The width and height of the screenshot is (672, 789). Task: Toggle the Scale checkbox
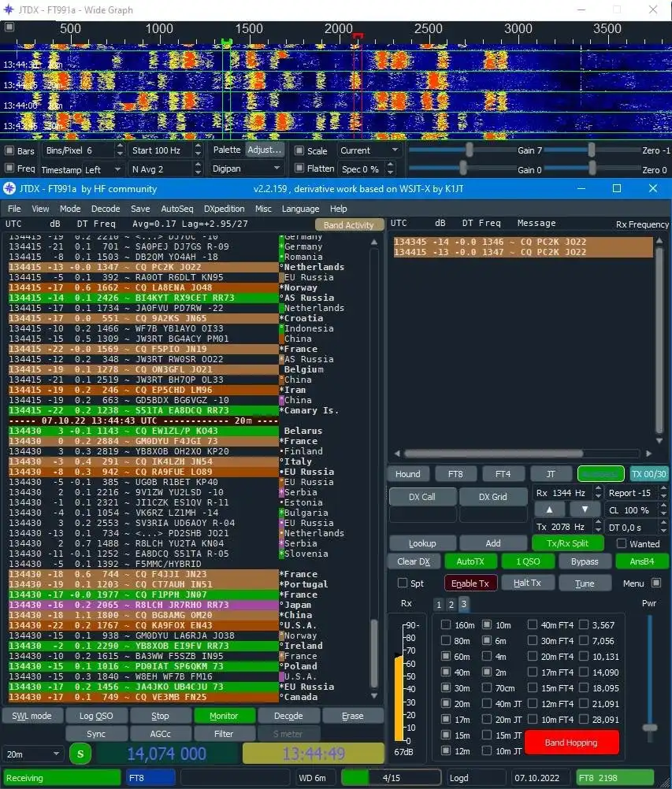point(299,150)
